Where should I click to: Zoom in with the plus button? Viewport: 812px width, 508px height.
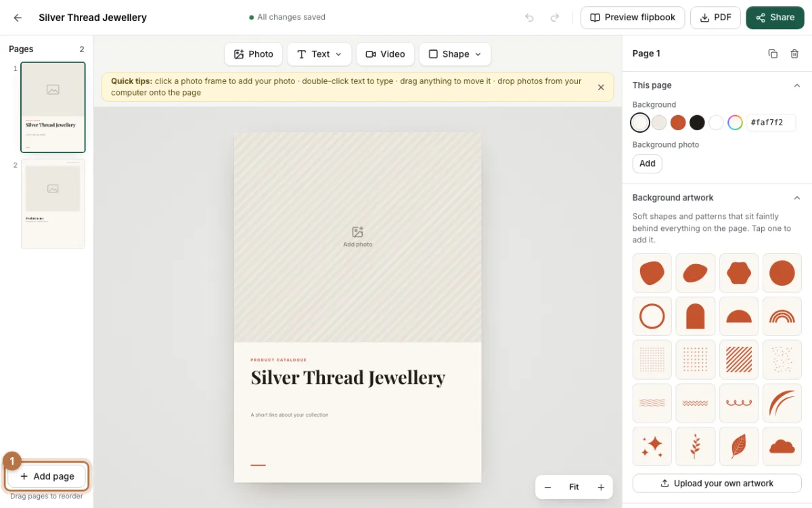coord(600,487)
